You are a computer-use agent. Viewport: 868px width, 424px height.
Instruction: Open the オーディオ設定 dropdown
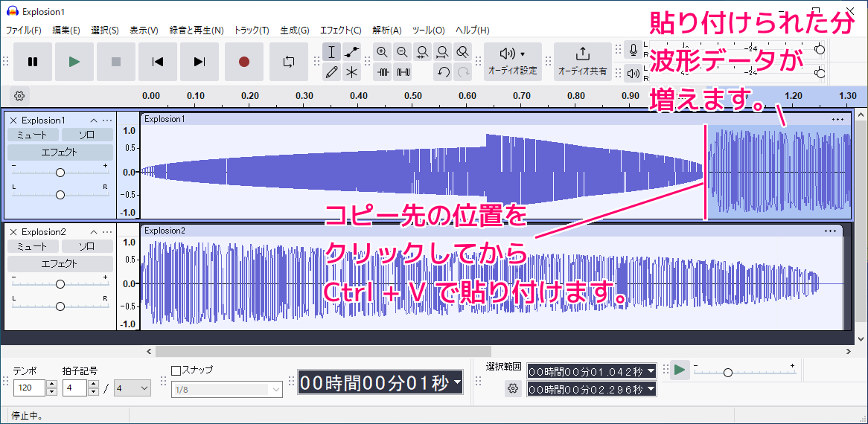click(x=512, y=61)
